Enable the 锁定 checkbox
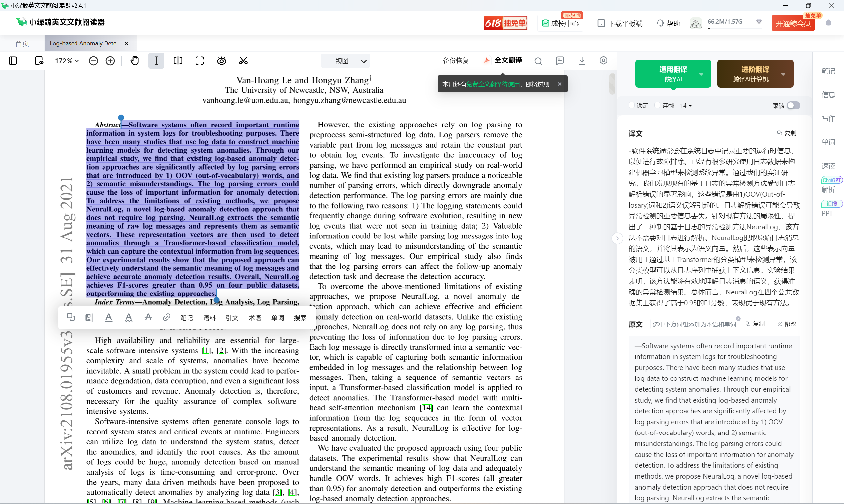Viewport: 844px width, 504px height. coord(632,105)
